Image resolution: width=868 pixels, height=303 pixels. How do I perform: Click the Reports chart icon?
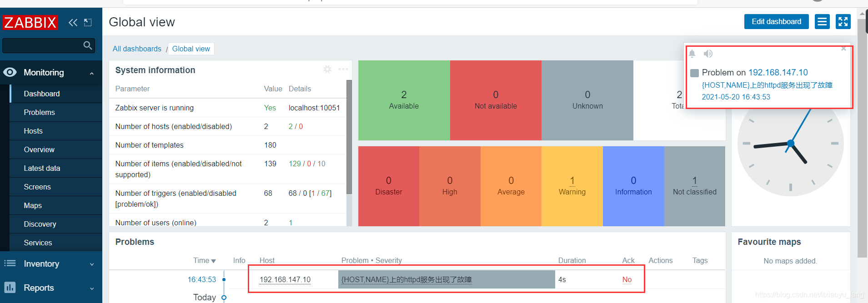click(x=10, y=288)
